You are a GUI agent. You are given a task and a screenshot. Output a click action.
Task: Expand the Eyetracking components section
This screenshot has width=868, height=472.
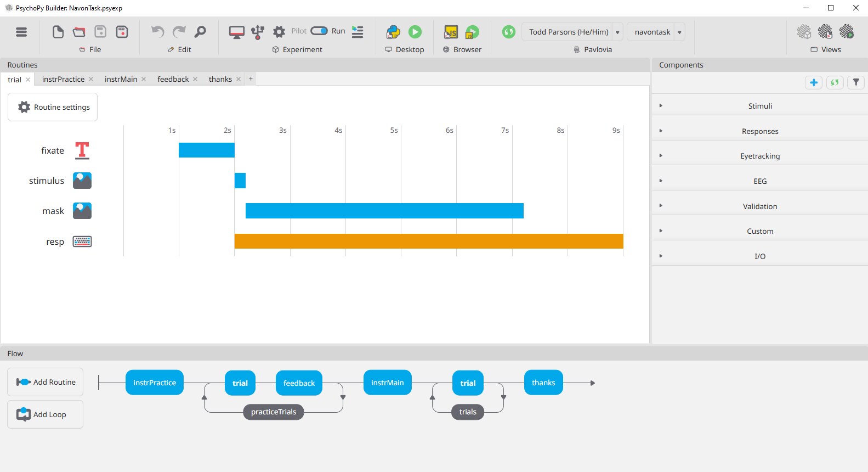coord(759,155)
